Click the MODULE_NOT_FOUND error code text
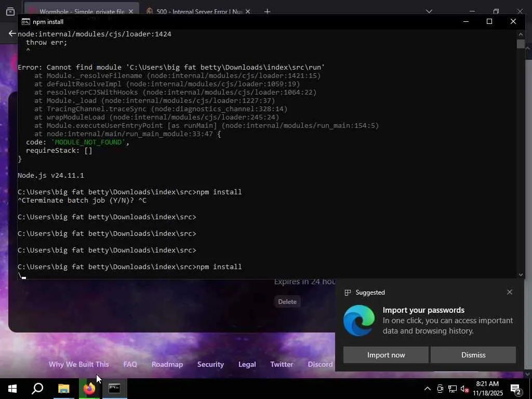 [88, 142]
